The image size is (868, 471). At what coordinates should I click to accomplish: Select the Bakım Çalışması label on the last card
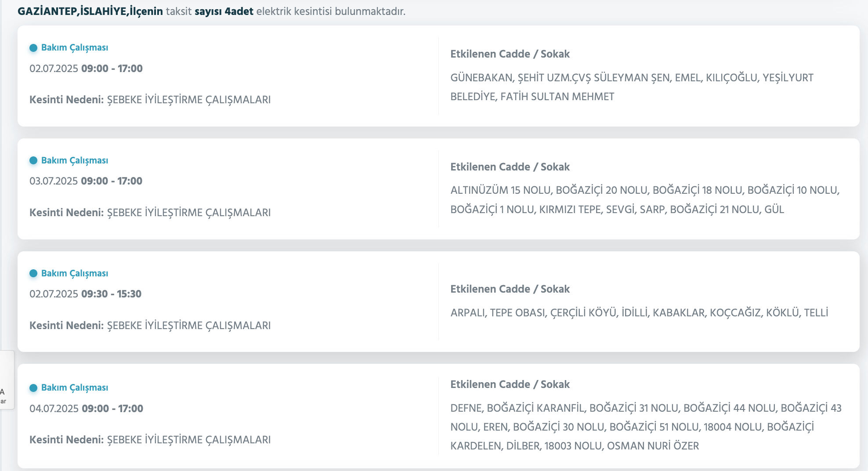tap(74, 388)
